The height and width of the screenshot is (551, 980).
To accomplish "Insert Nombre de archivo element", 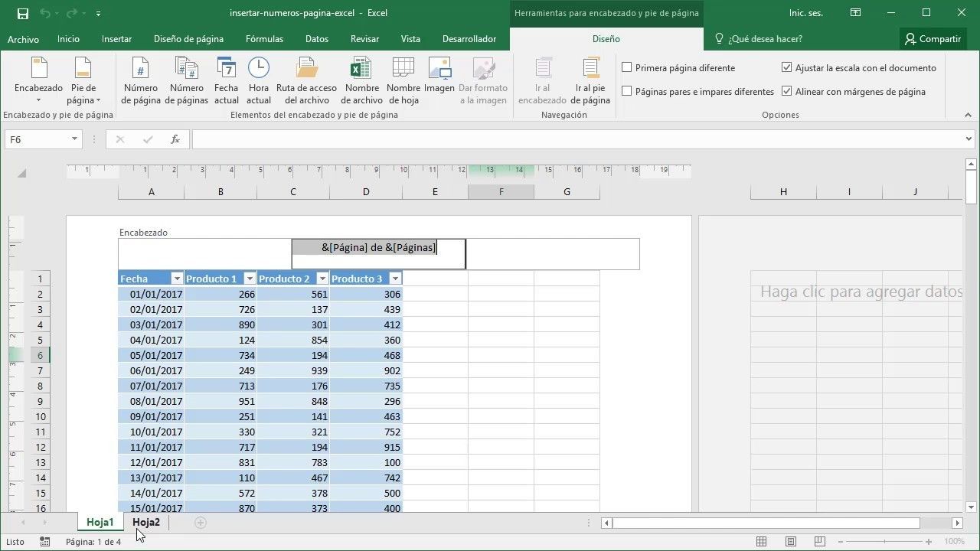I will coord(362,81).
